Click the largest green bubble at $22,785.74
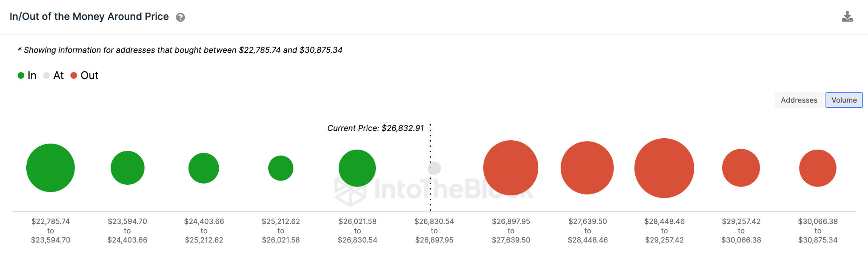The width and height of the screenshot is (868, 256). [50, 168]
